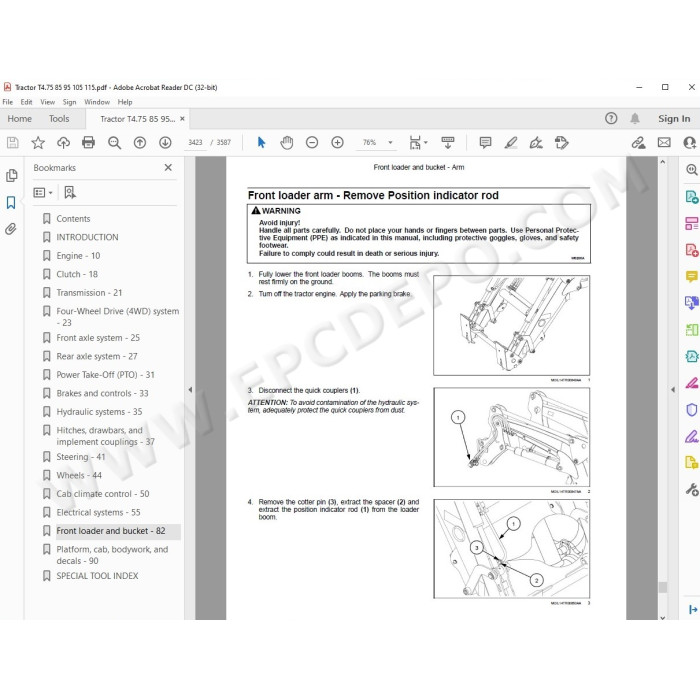Open the File menu
This screenshot has height=700, width=700.
(x=8, y=102)
